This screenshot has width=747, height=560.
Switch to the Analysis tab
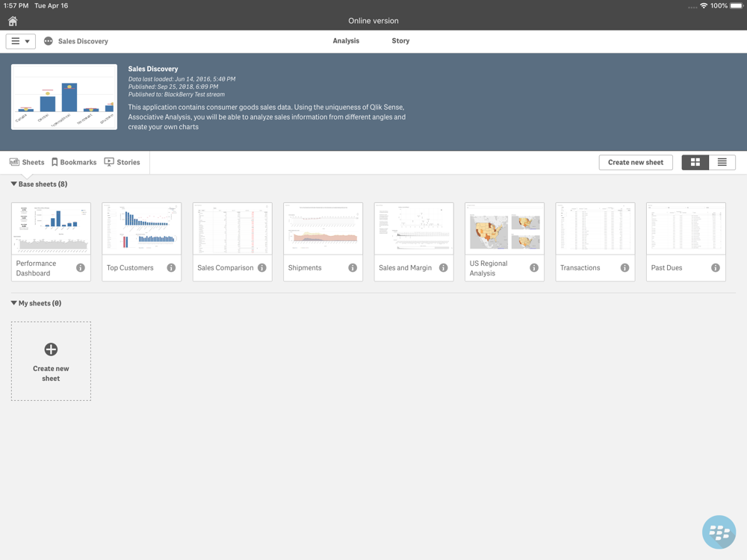point(346,41)
